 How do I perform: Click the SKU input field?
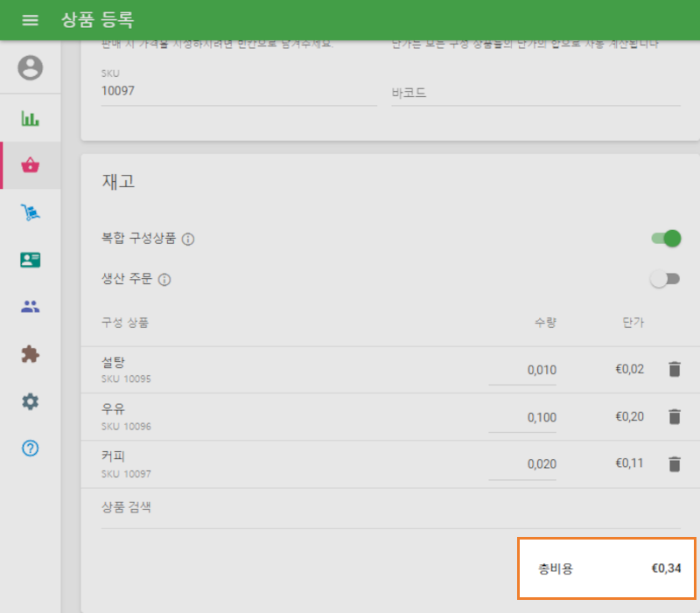coord(236,91)
